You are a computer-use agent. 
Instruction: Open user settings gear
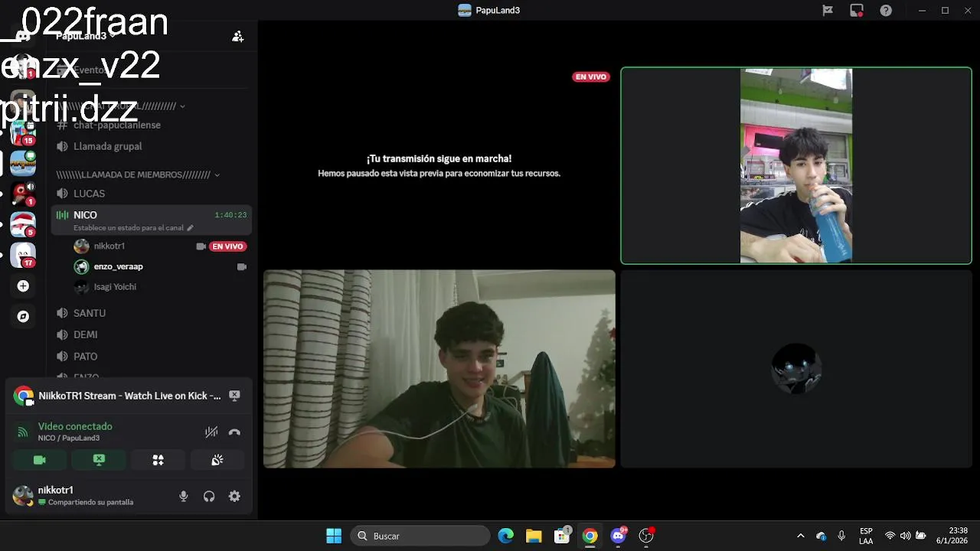tap(234, 496)
